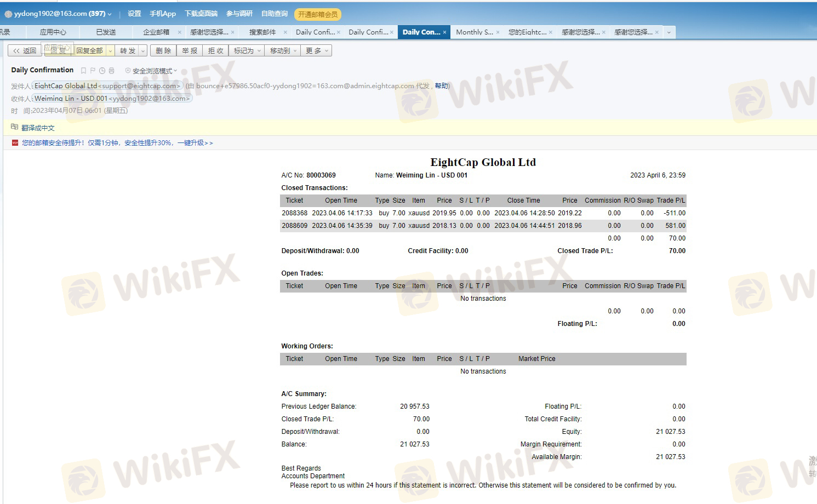The height and width of the screenshot is (504, 817).
Task: Click the trade P/L value -511.00
Action: 675,213
